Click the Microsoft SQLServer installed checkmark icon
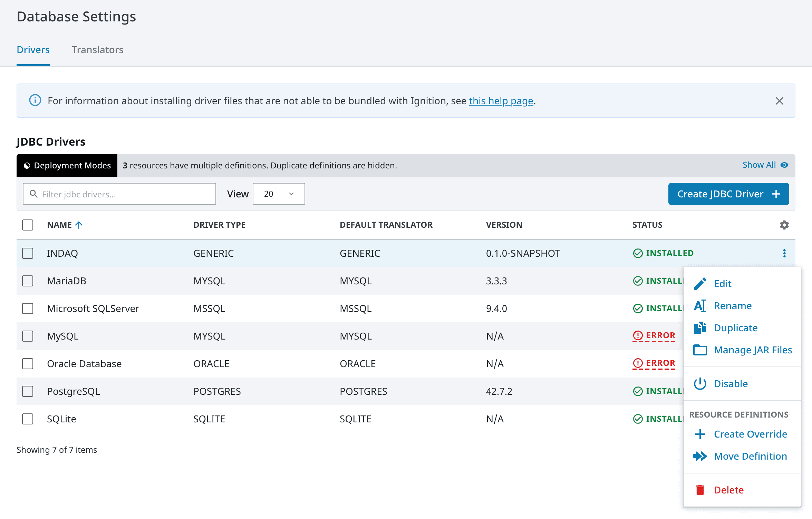This screenshot has width=812, height=519. (x=638, y=309)
